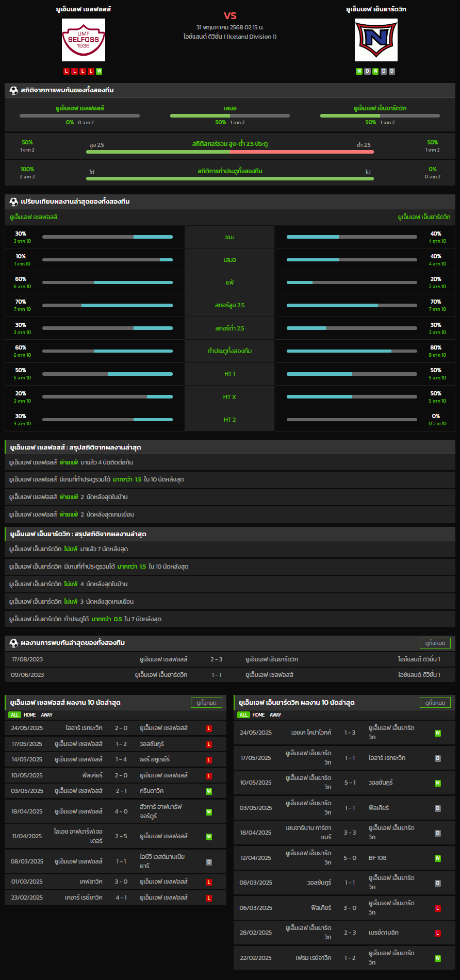Click L badge on the 28/02/2025 Njarðvík match
This screenshot has width=460, height=980.
(x=438, y=933)
